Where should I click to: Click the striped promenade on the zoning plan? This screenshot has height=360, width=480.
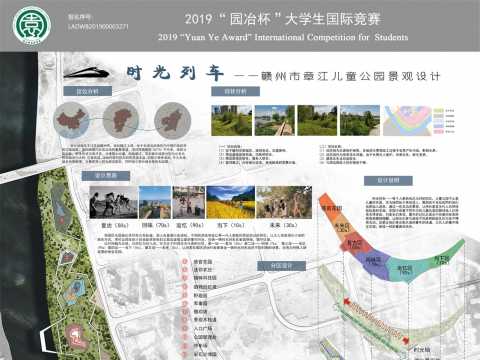pos(377,319)
